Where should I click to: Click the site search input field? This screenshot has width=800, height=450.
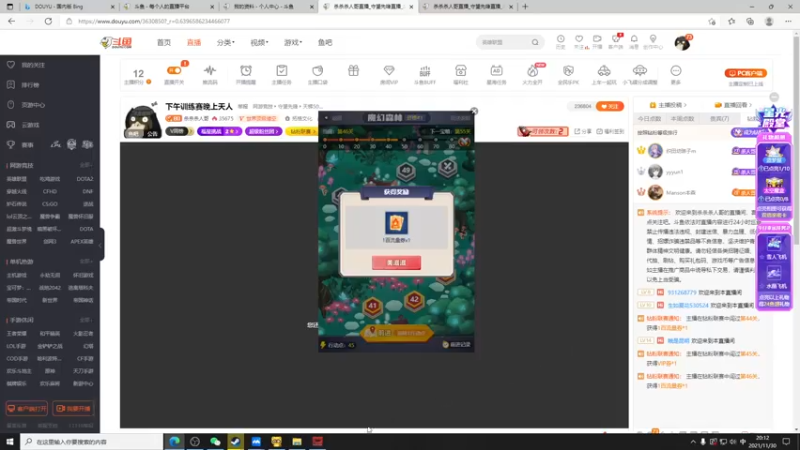click(504, 42)
